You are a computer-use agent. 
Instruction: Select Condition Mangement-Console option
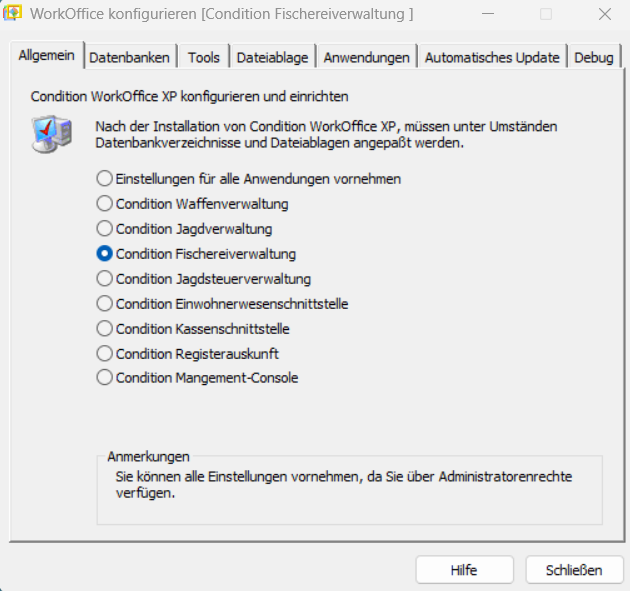(105, 378)
